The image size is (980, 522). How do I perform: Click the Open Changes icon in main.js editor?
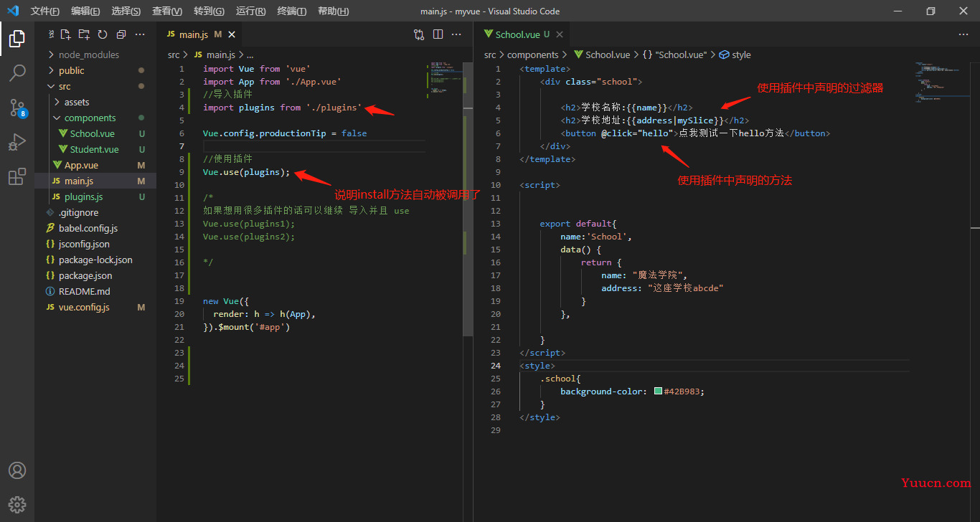[419, 34]
